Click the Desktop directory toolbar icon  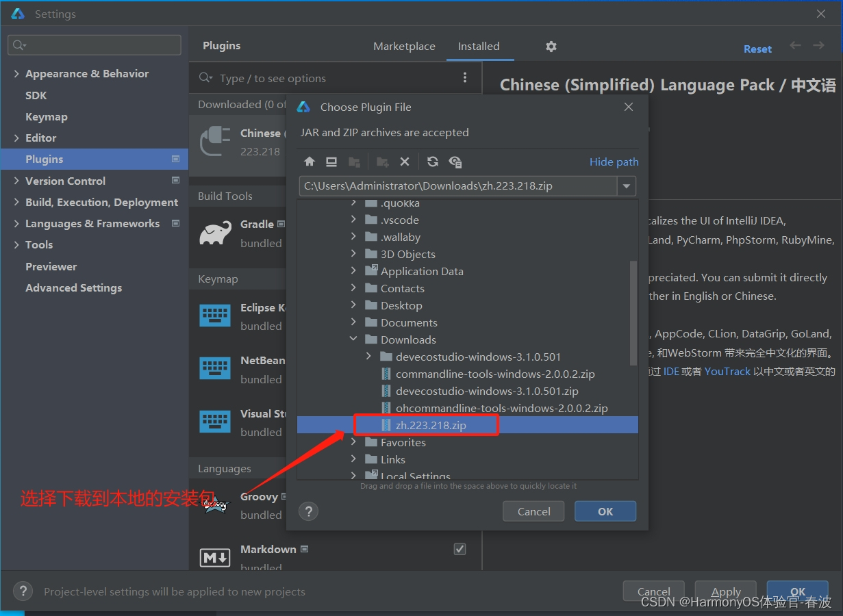pos(331,162)
